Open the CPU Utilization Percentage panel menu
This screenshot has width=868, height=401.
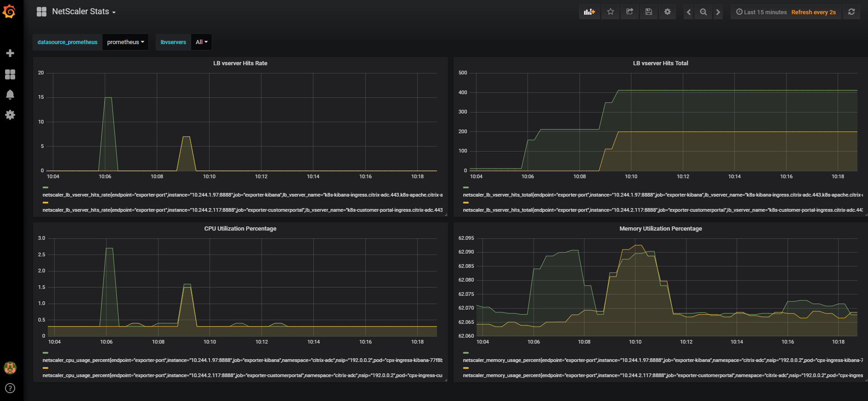[x=240, y=229]
